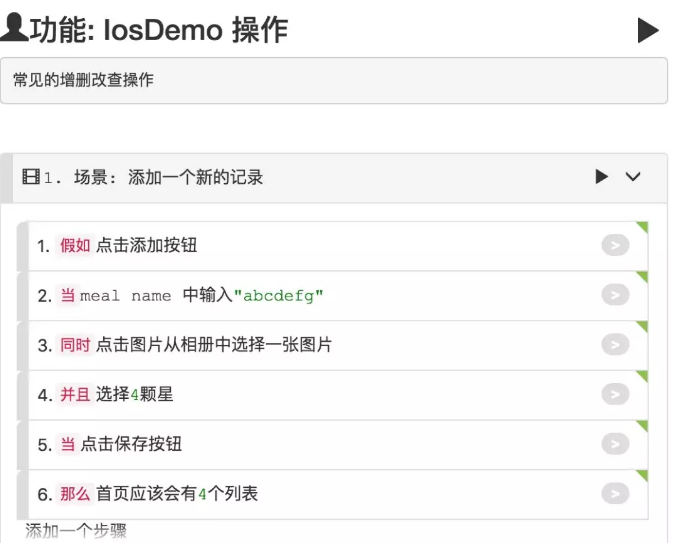Click the feature title 功能: IosDemo 操作
The image size is (674, 553).
159,31
